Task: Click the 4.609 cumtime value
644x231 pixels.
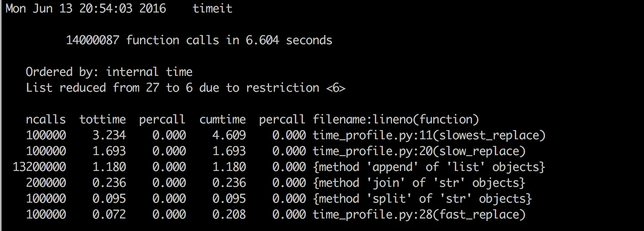Action: tap(229, 136)
